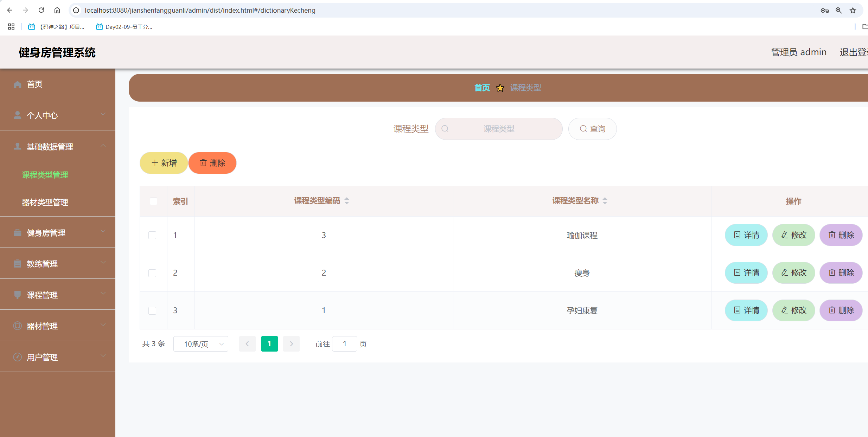Click the 用户管理 compass icon
The height and width of the screenshot is (437, 868).
(x=18, y=357)
